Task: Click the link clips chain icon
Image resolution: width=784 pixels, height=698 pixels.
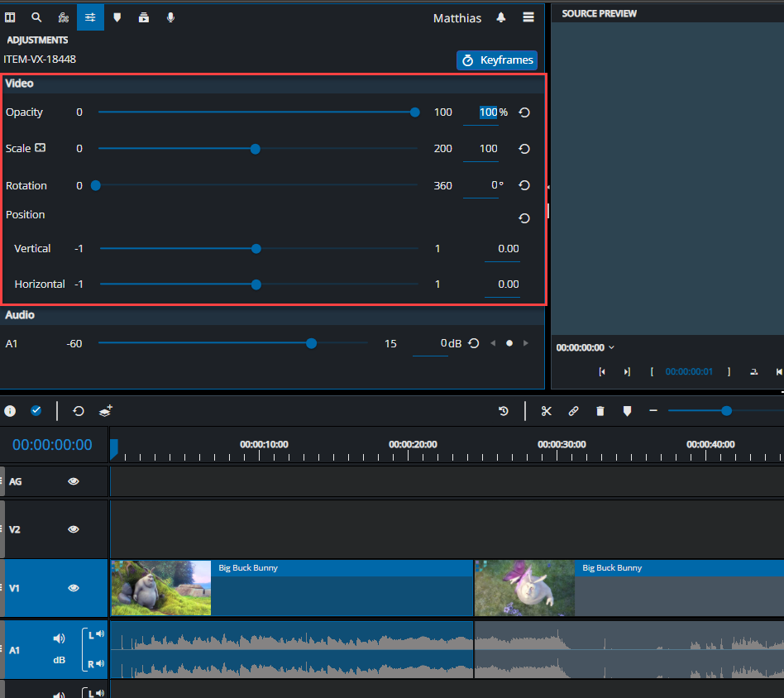Action: point(573,411)
